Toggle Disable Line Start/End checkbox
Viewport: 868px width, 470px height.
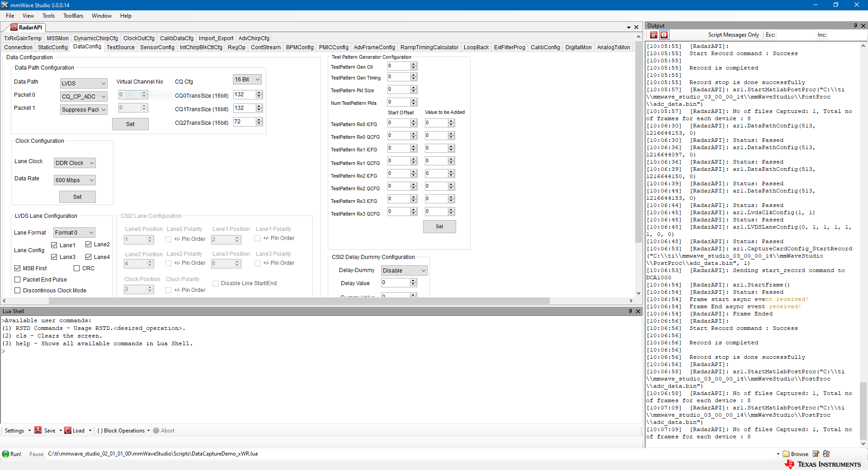216,283
